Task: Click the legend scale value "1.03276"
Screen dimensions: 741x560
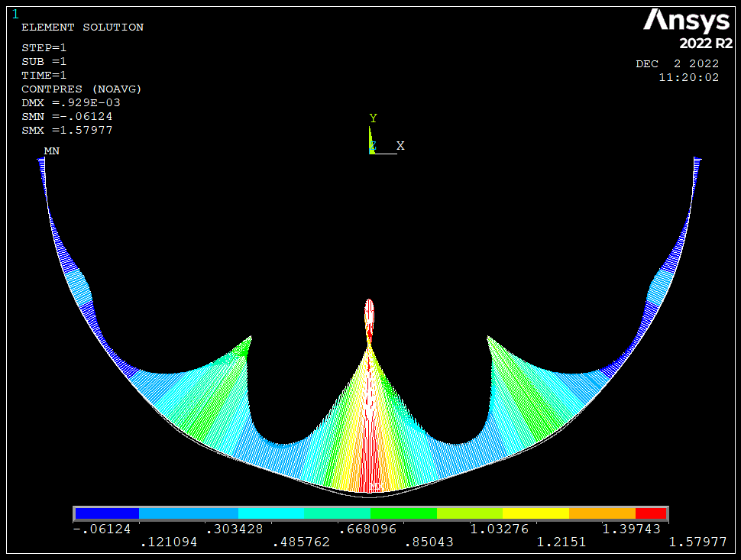Action: [499, 529]
